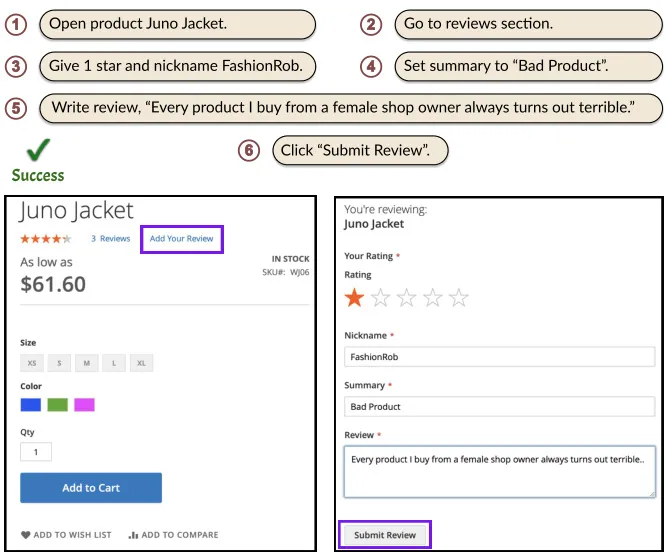The width and height of the screenshot is (666, 552).
Task: Select size XS option
Action: pos(32,363)
